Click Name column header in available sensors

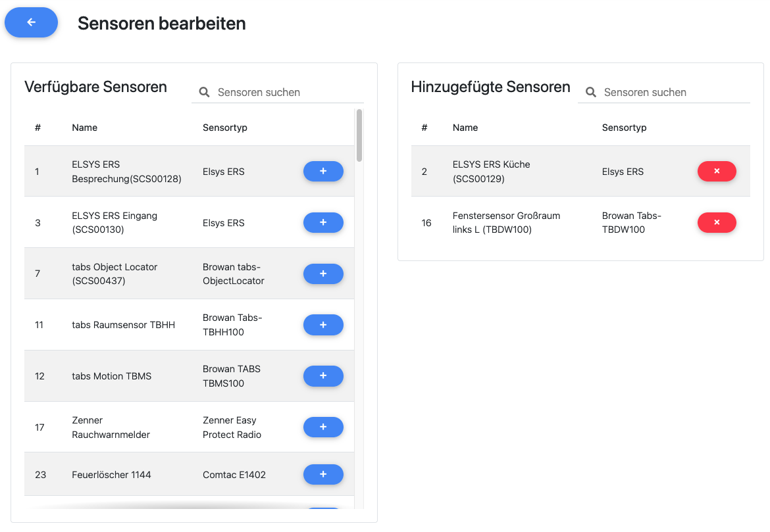85,128
